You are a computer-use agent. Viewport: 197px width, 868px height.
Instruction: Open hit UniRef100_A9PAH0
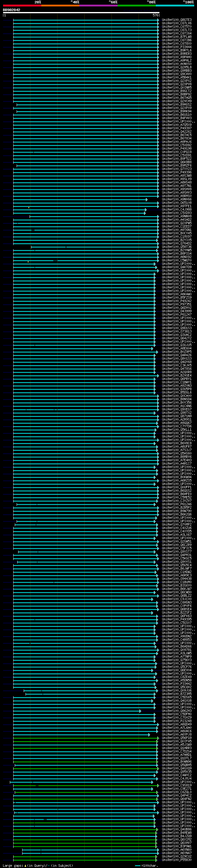coord(176,57)
